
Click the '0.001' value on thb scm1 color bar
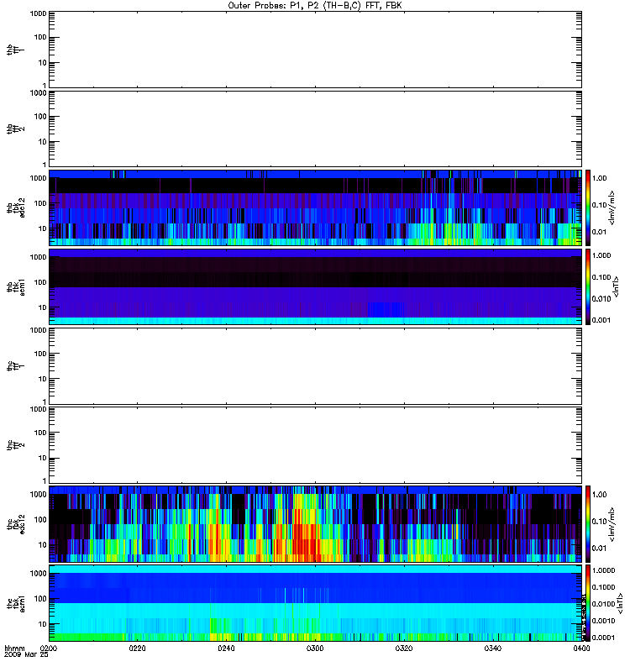pos(601,320)
